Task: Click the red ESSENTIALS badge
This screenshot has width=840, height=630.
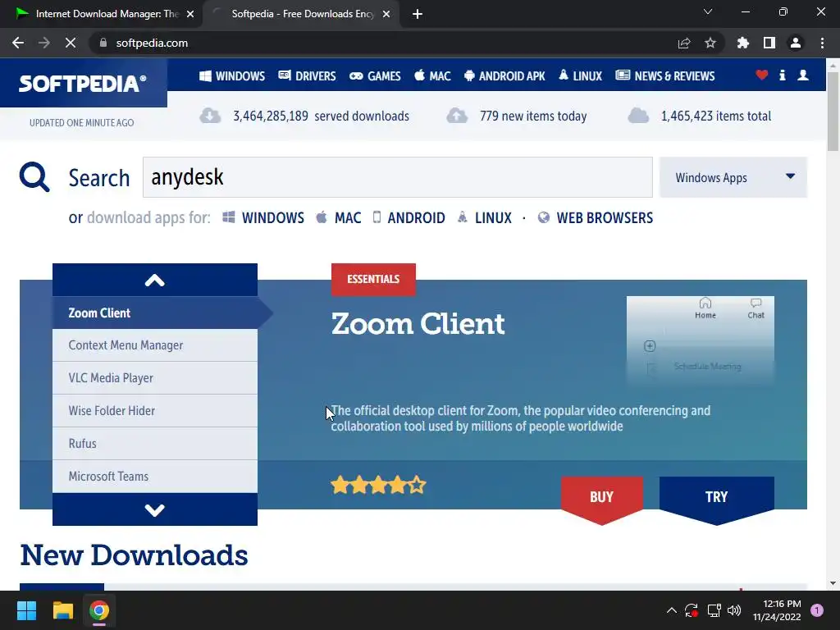Action: tap(373, 279)
